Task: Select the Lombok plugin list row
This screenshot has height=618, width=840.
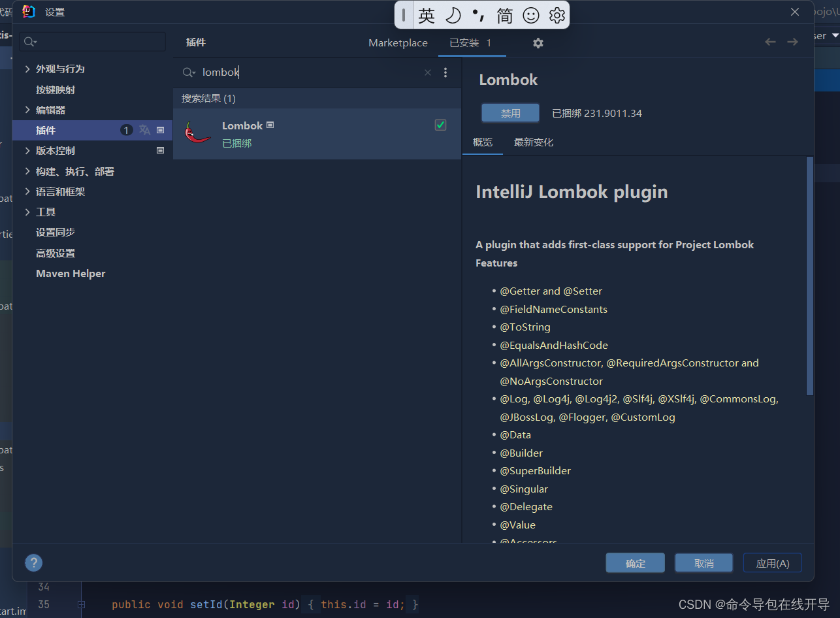Action: (x=317, y=134)
